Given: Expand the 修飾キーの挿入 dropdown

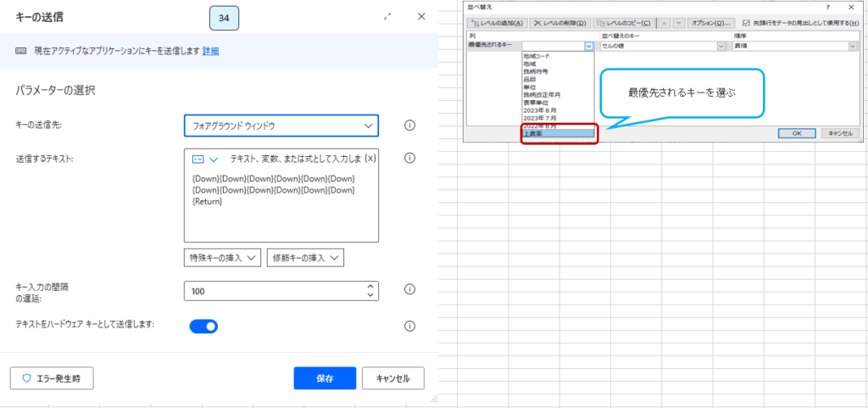Looking at the screenshot, I should click(304, 257).
